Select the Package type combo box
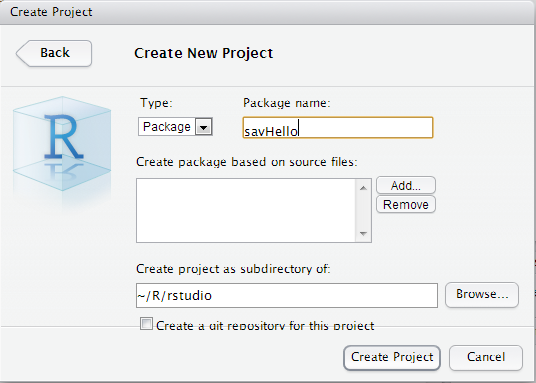Viewport: 536px width, 383px height. click(175, 127)
